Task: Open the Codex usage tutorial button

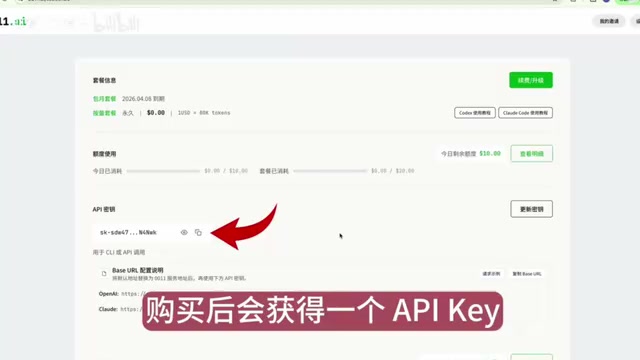Action: pos(475,113)
